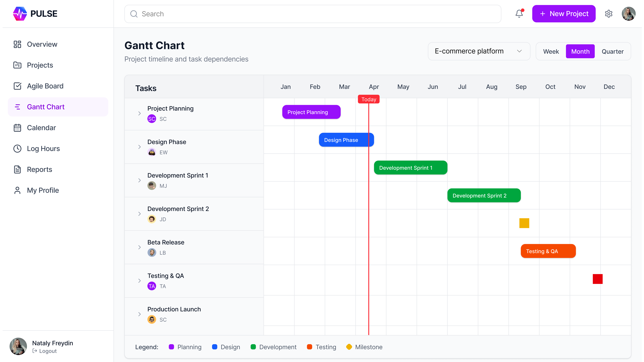The width and height of the screenshot is (644, 362).
Task: Click the Calendar icon in sidebar
Action: click(x=17, y=128)
